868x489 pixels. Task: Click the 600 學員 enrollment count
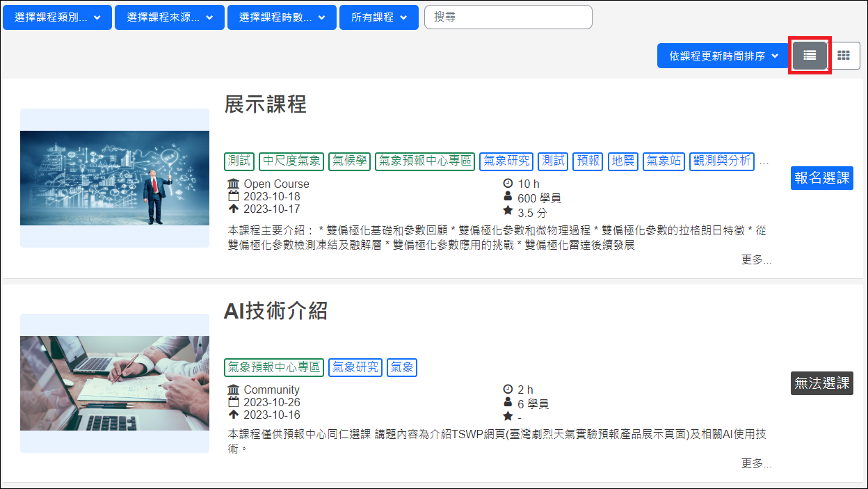tap(539, 198)
